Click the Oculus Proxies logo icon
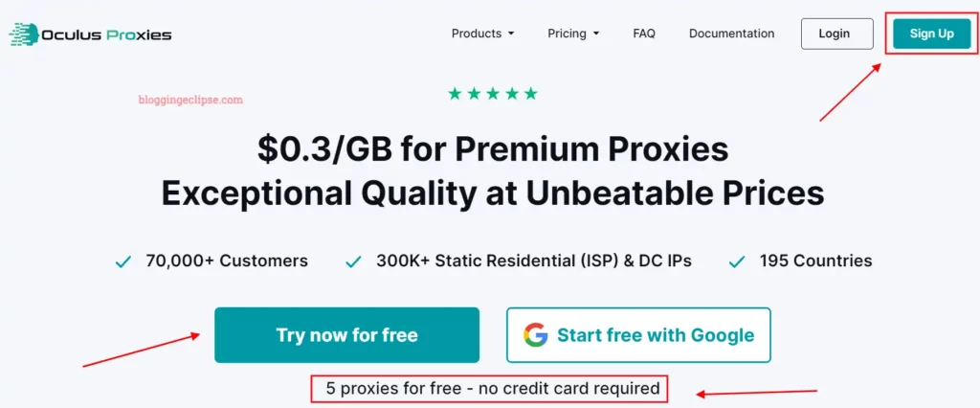The width and height of the screenshot is (980, 408). click(24, 34)
